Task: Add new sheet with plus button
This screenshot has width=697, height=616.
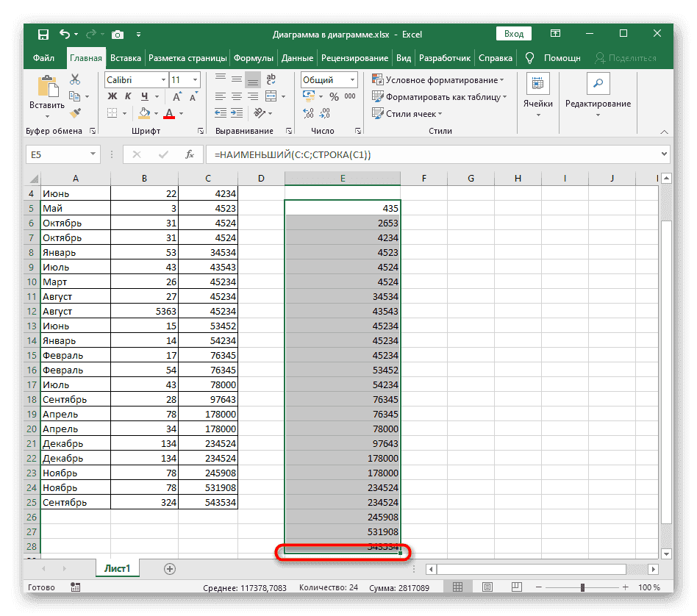Action: [x=170, y=568]
